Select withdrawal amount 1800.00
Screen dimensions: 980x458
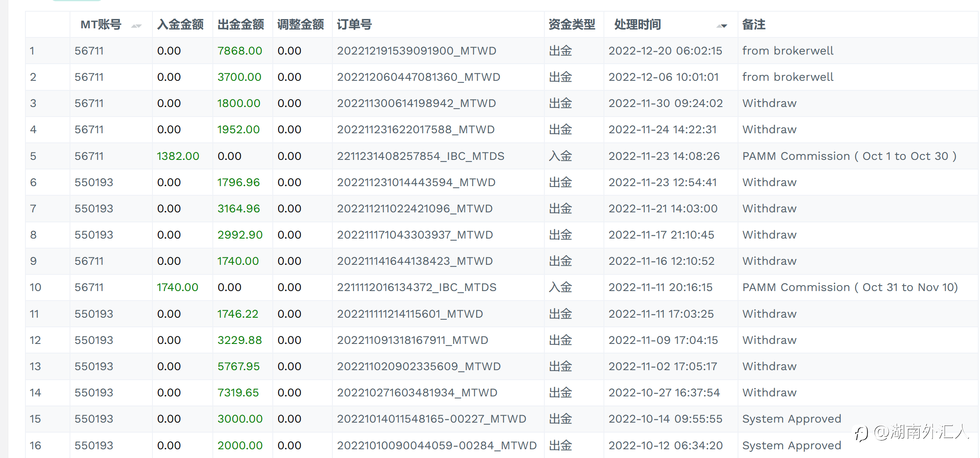[x=239, y=103]
